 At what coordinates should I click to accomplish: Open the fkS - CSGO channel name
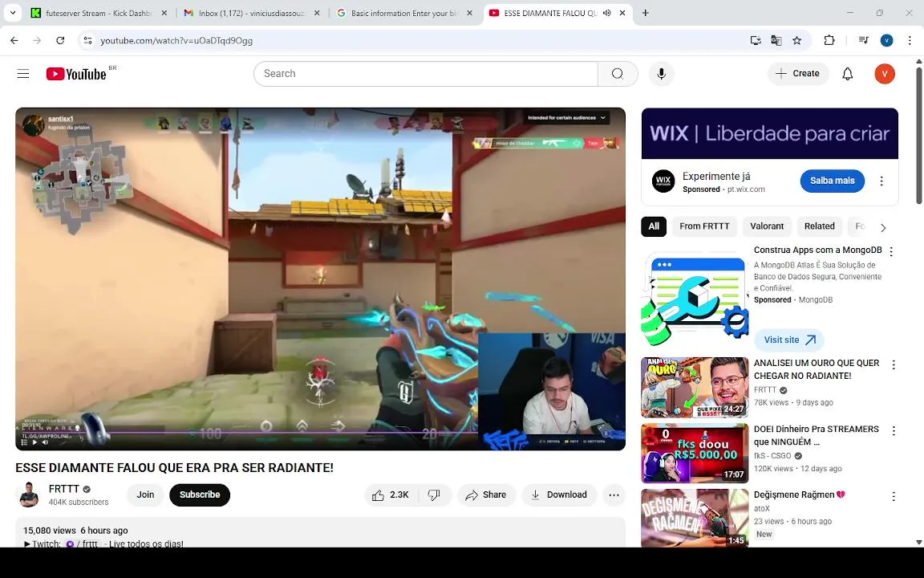[772, 456]
